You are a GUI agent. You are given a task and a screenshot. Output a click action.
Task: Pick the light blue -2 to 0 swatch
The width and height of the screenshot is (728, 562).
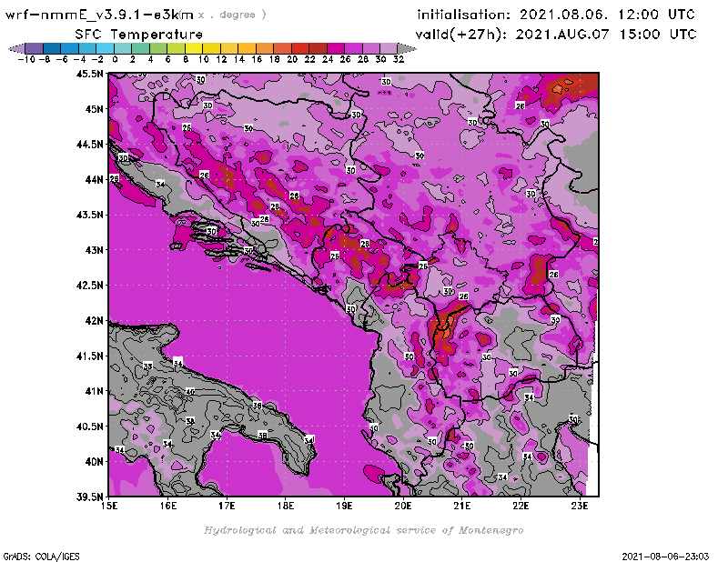point(105,49)
